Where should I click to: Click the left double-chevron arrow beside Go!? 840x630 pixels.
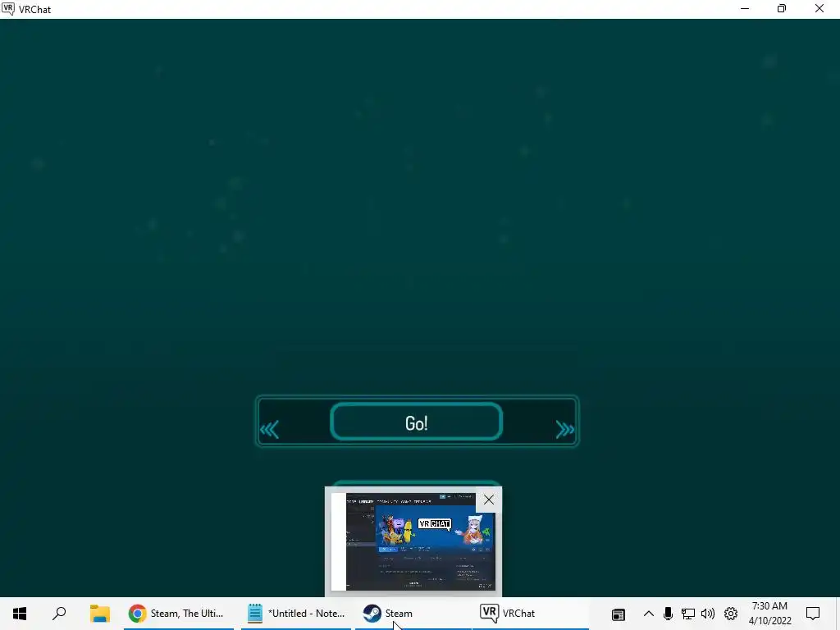[x=269, y=429]
